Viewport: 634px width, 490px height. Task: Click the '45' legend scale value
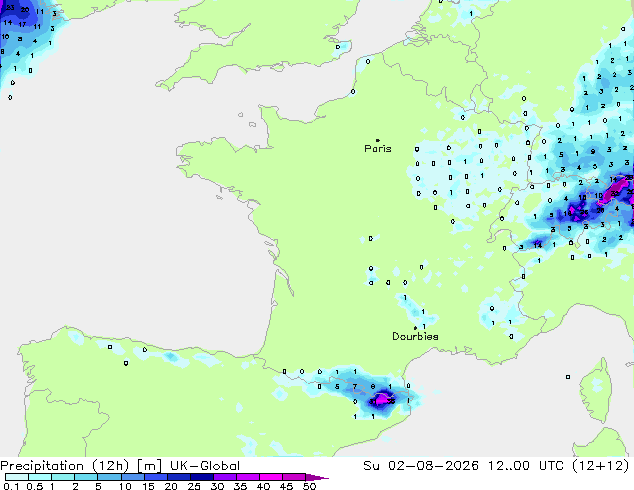[x=286, y=486]
